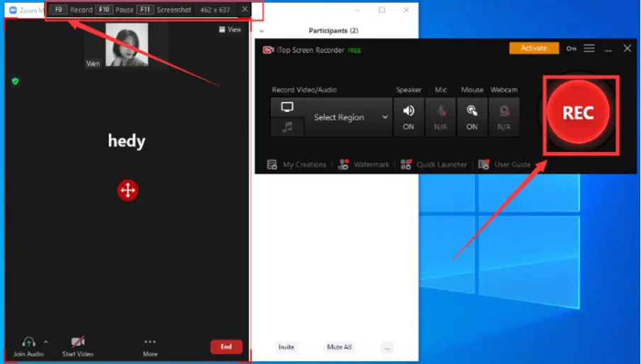Viewport: 641px width, 364px height.
Task: Select the audio-only music note icon
Action: tap(287, 127)
